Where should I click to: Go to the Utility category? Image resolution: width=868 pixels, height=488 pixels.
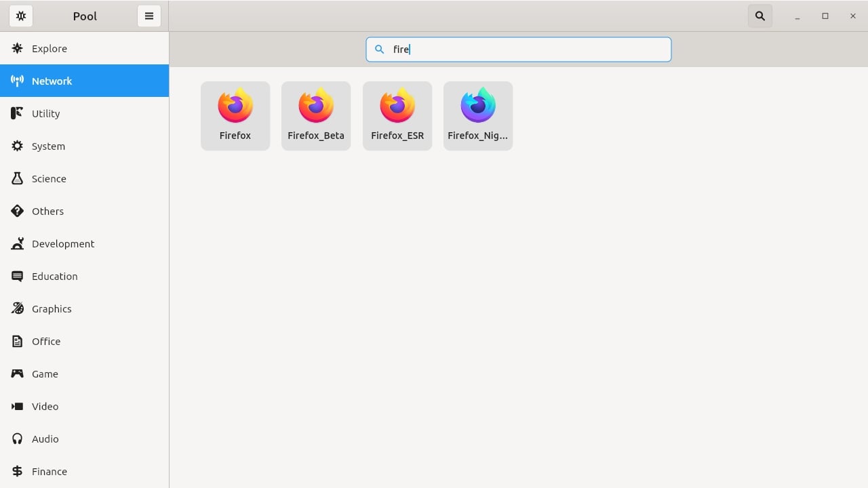pos(84,113)
